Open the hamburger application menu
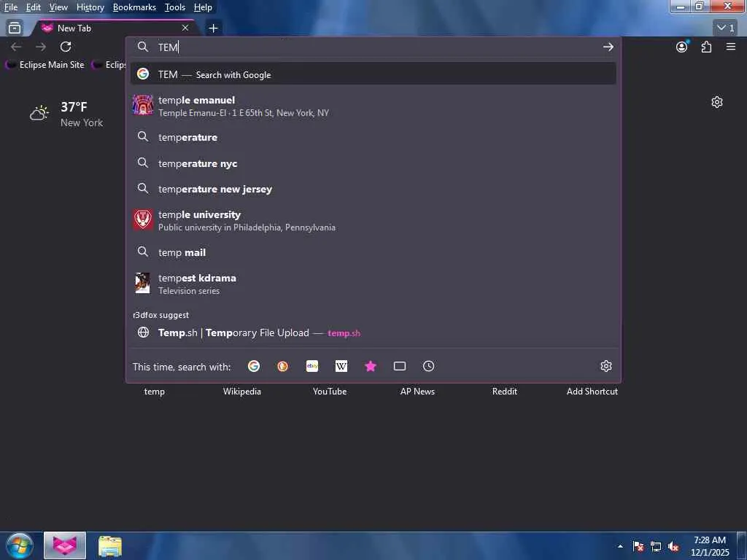747x560 pixels. click(731, 47)
